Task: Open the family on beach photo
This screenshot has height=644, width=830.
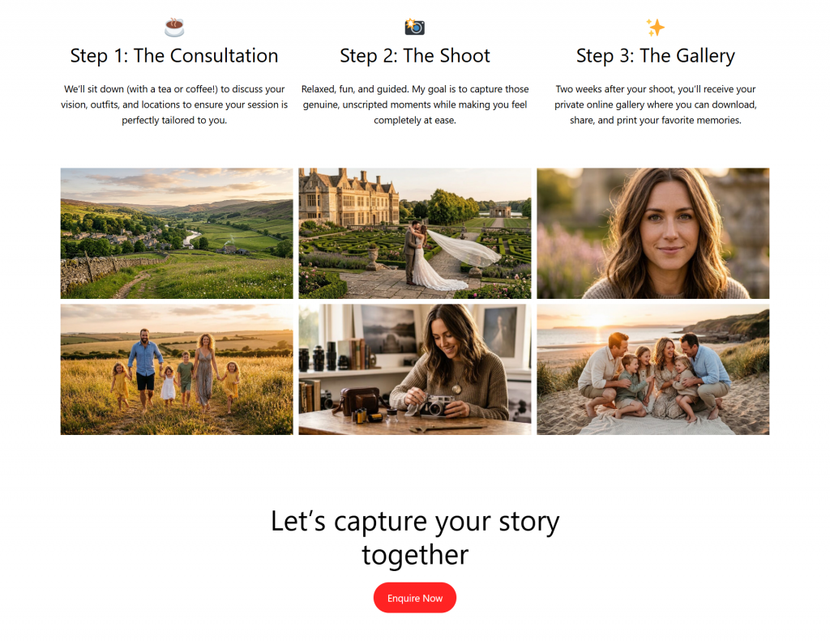Action: tap(653, 369)
